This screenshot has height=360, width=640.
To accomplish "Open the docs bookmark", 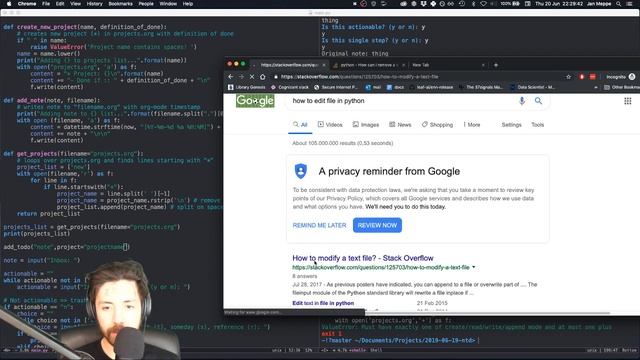I will coord(396,87).
